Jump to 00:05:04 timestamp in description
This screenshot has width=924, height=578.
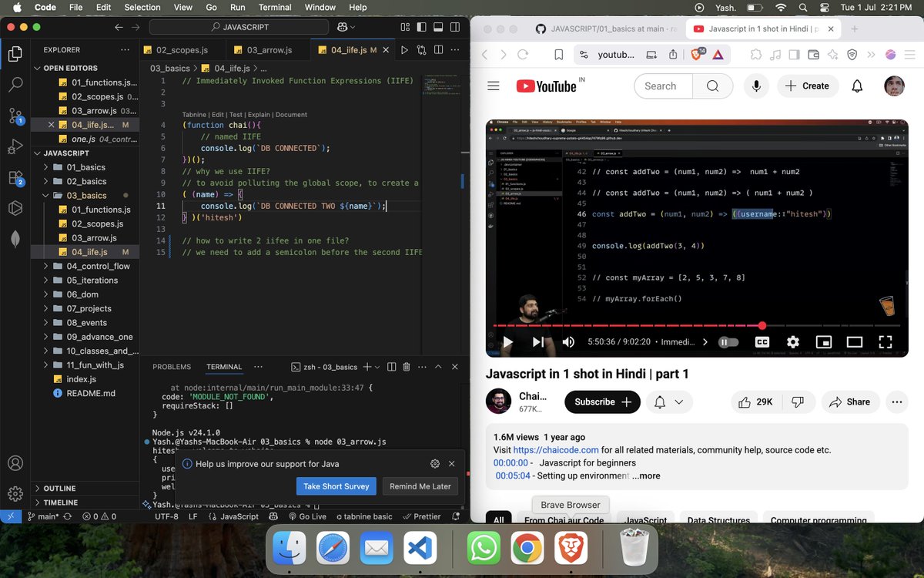[513, 476]
